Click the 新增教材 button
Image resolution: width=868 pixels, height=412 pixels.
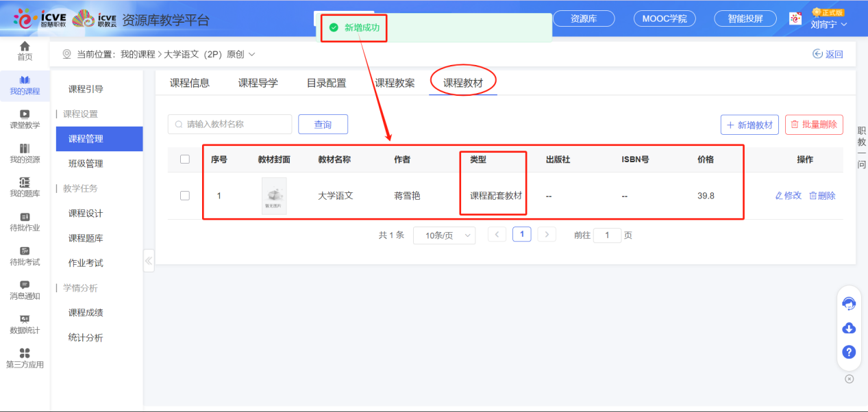(749, 124)
